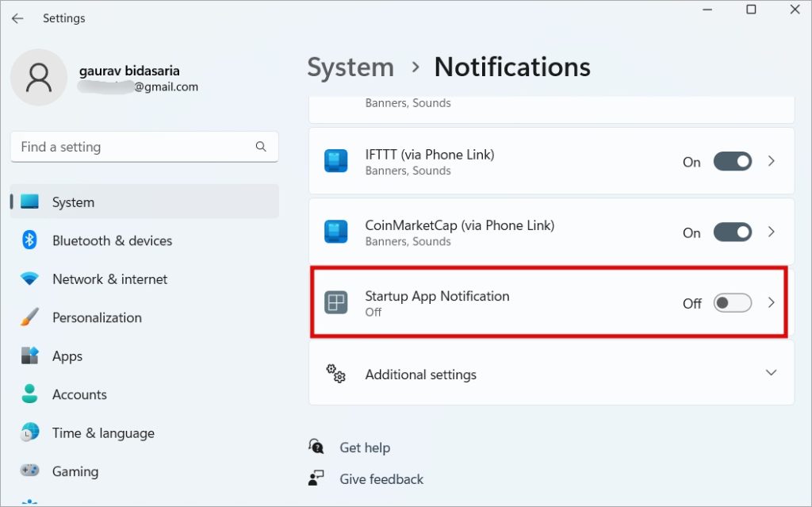Click the Personalization paintbrush icon

30,317
